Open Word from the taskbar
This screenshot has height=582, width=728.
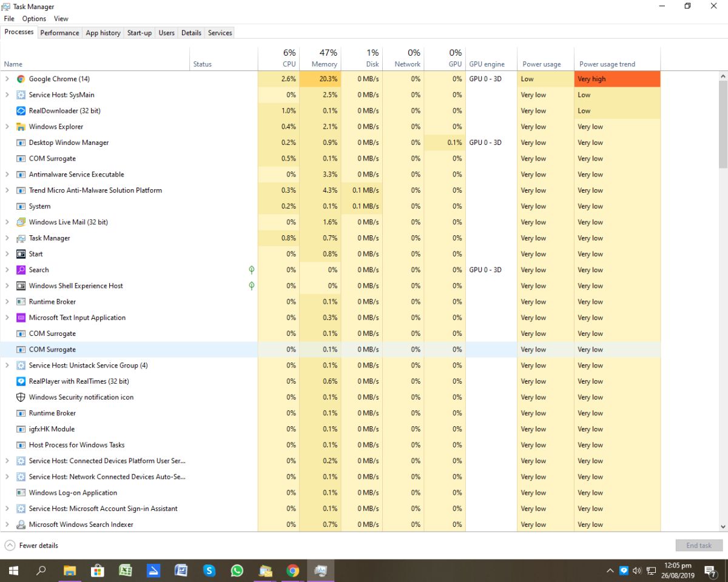click(181, 570)
